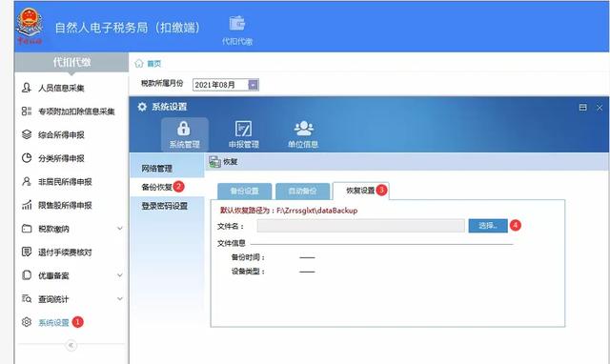The image size is (610, 364).
Task: Open the 代扣代缴 module icon in header
Action: pyautogui.click(x=237, y=30)
